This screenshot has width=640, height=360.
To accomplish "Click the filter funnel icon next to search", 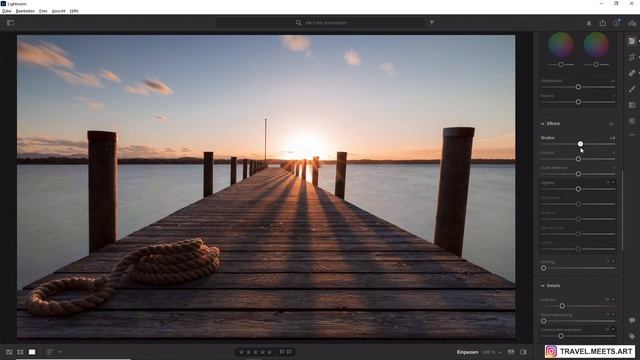I will pyautogui.click(x=431, y=23).
